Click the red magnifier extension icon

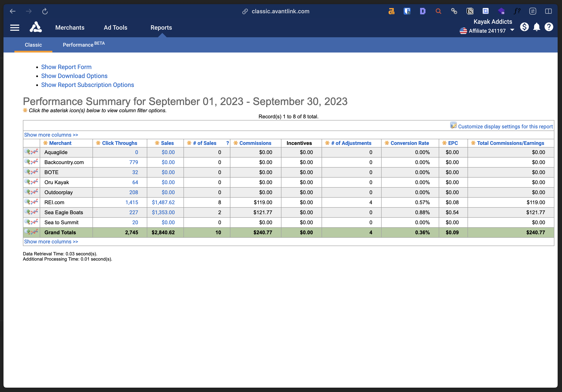tap(438, 11)
